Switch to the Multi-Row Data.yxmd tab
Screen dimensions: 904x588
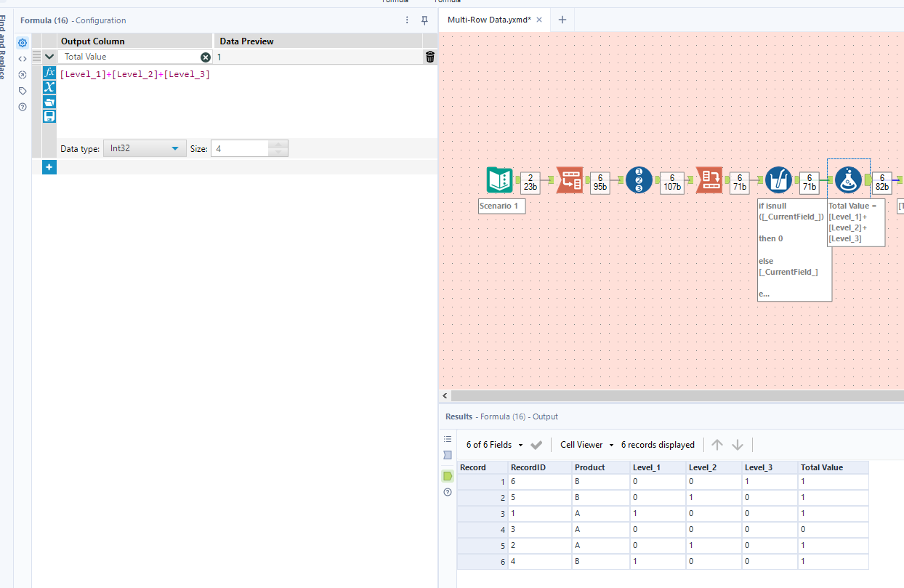tap(488, 20)
